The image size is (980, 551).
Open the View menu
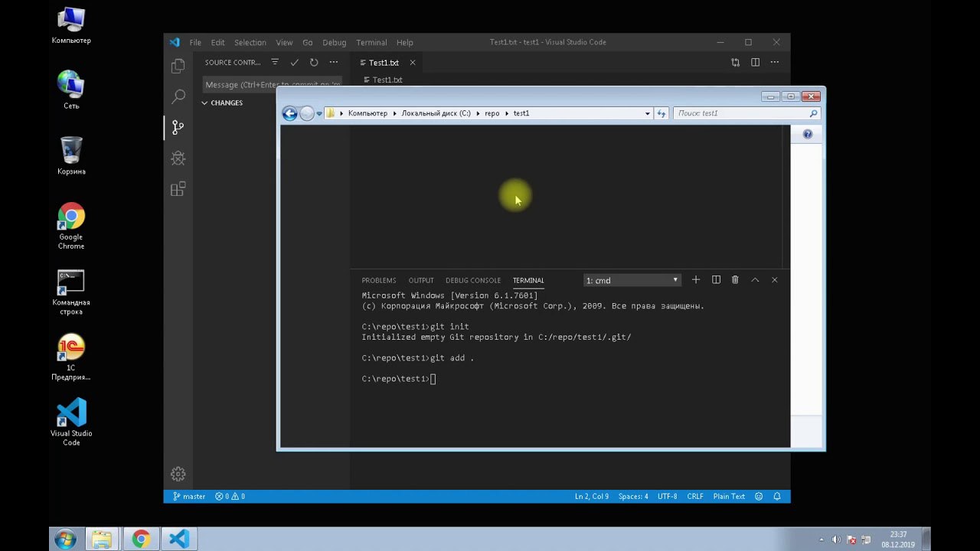point(284,42)
